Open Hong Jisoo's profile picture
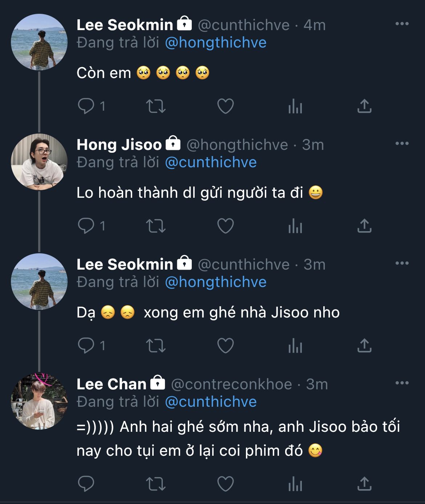This screenshot has width=425, height=504. tap(39, 162)
